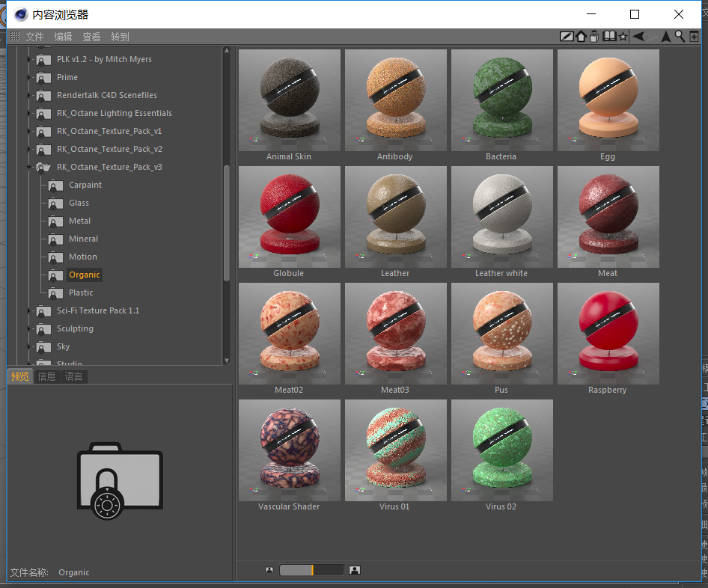This screenshot has width=708, height=588.
Task: Select the Metal folder in tree
Action: point(79,221)
